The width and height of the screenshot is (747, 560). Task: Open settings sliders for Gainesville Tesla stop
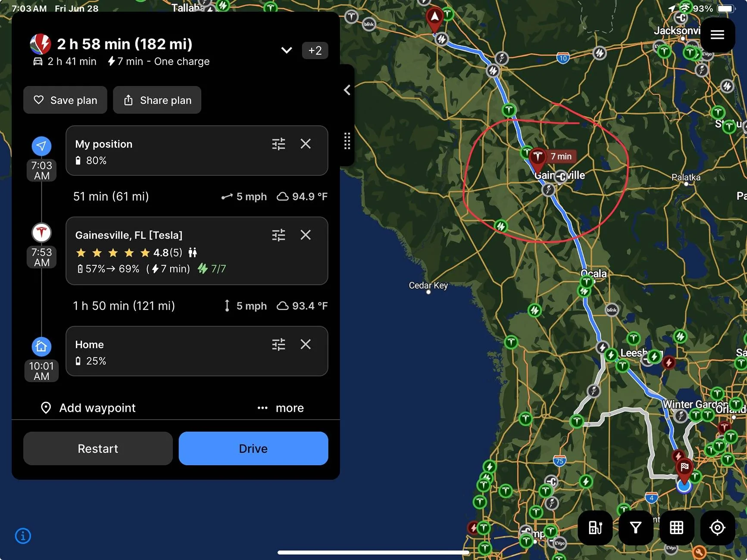pyautogui.click(x=278, y=235)
